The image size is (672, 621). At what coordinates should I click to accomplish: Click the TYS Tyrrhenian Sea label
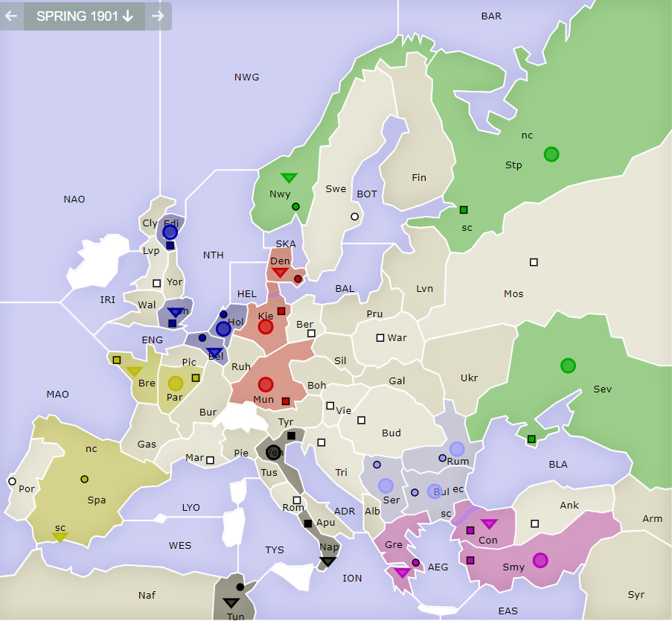275,550
